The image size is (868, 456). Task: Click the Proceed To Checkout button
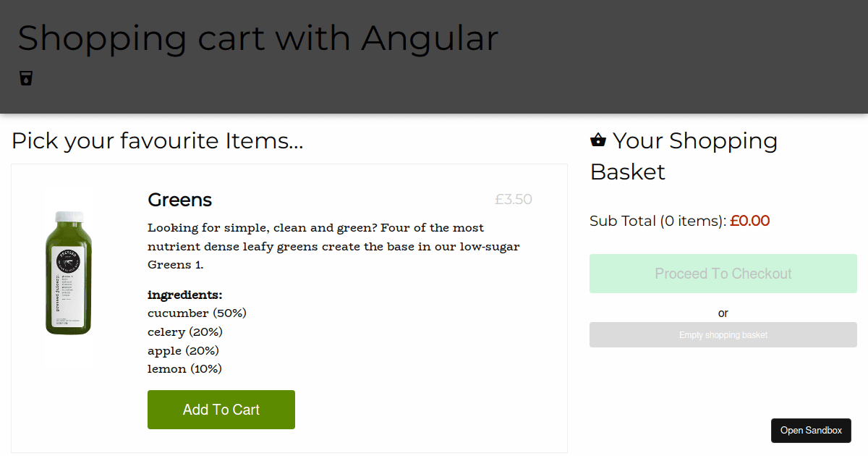click(723, 274)
